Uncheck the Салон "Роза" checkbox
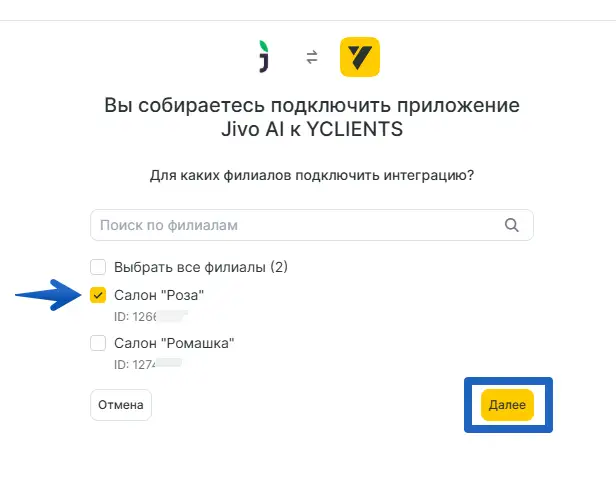This screenshot has width=616, height=497. (98, 295)
